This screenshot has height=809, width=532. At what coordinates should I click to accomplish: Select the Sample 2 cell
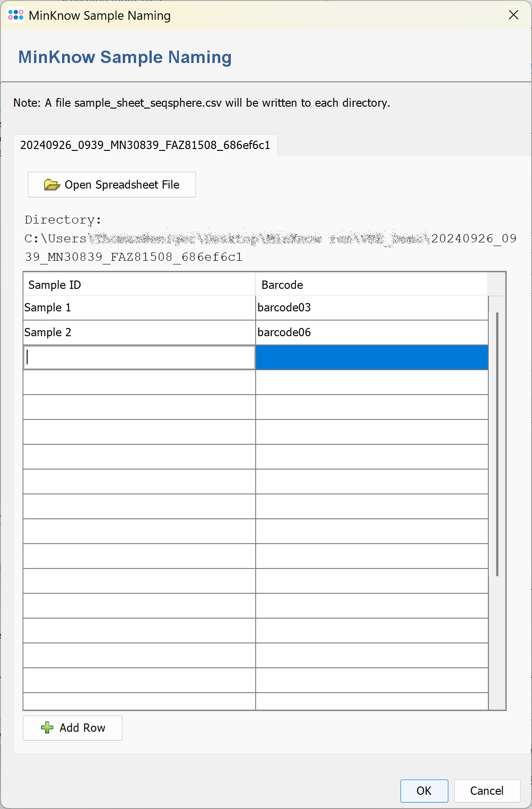(139, 333)
